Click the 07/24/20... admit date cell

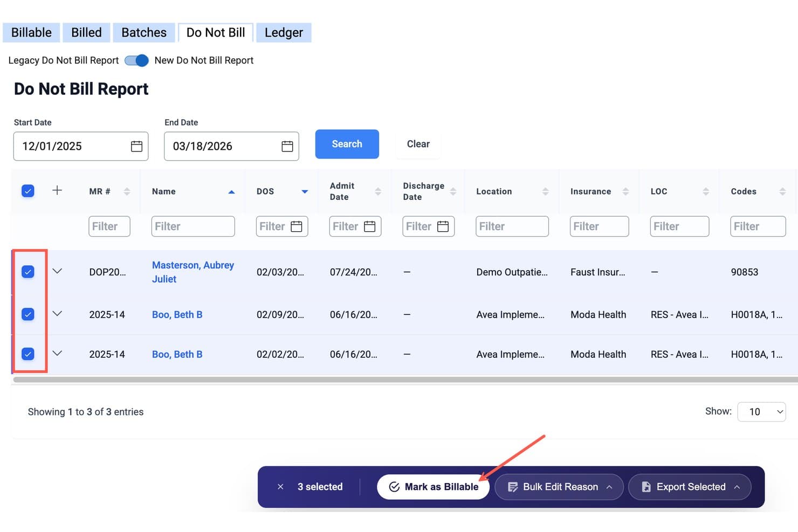pos(354,272)
